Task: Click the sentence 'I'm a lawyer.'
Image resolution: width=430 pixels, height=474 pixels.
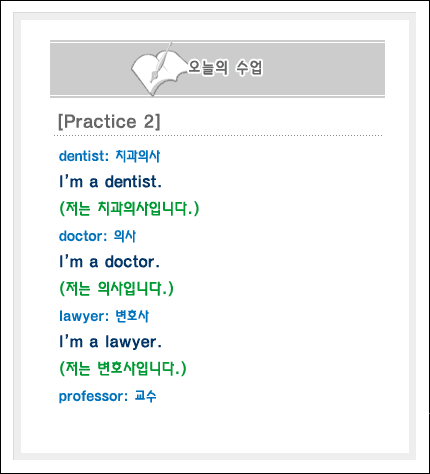Action: [110, 342]
